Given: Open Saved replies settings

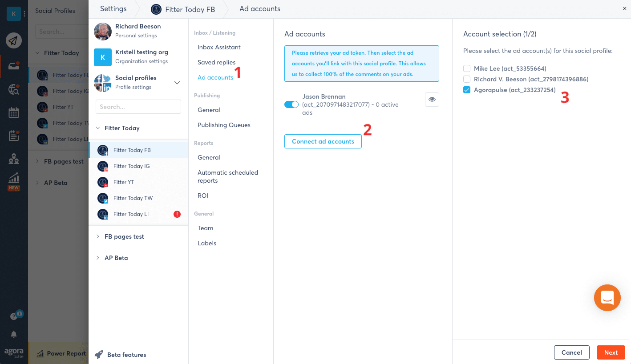Looking at the screenshot, I should pos(217,62).
